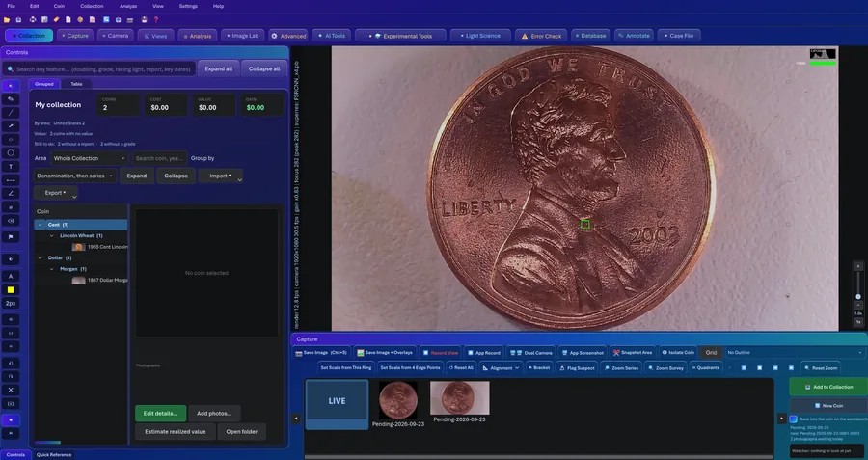Toggle Save into coin on workbench checkbox
The width and height of the screenshot is (868, 460).
coord(794,419)
